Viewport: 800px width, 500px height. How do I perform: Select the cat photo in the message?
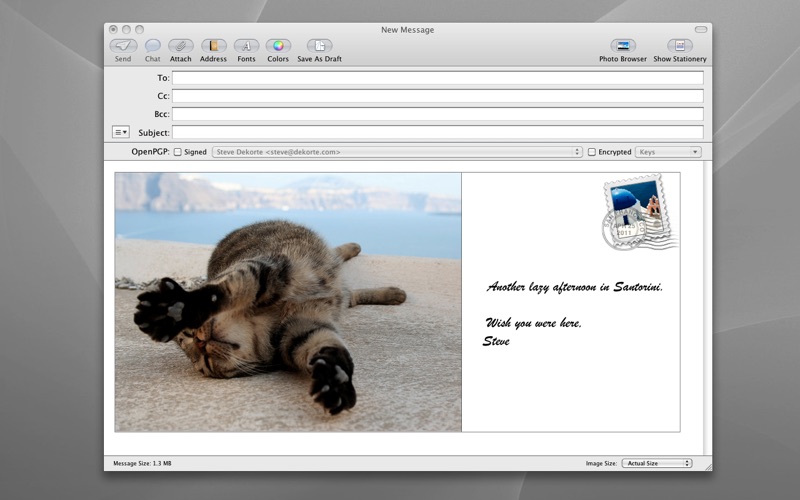click(x=288, y=302)
